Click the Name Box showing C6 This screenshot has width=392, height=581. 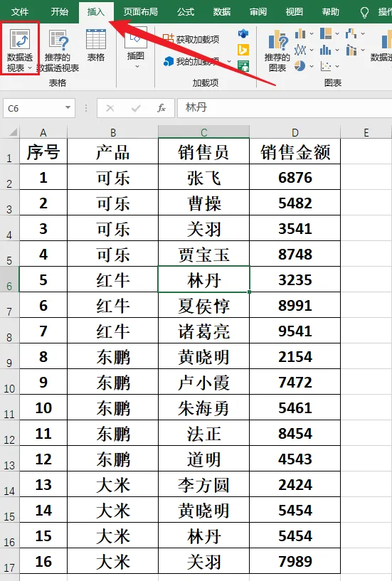(x=39, y=108)
